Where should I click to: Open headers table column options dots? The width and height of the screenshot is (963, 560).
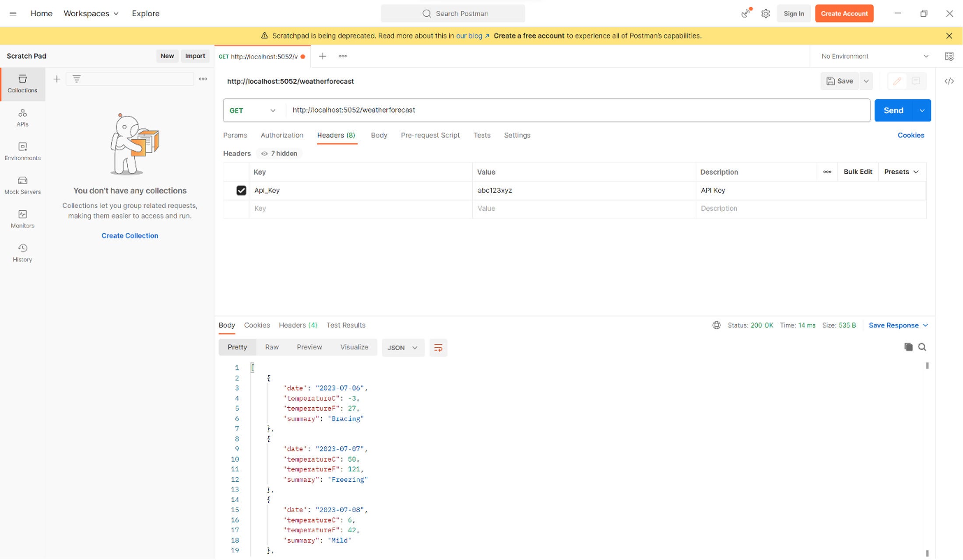pyautogui.click(x=827, y=172)
